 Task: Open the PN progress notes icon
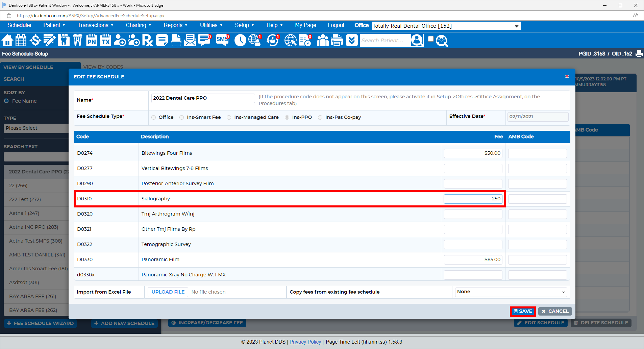coord(91,40)
